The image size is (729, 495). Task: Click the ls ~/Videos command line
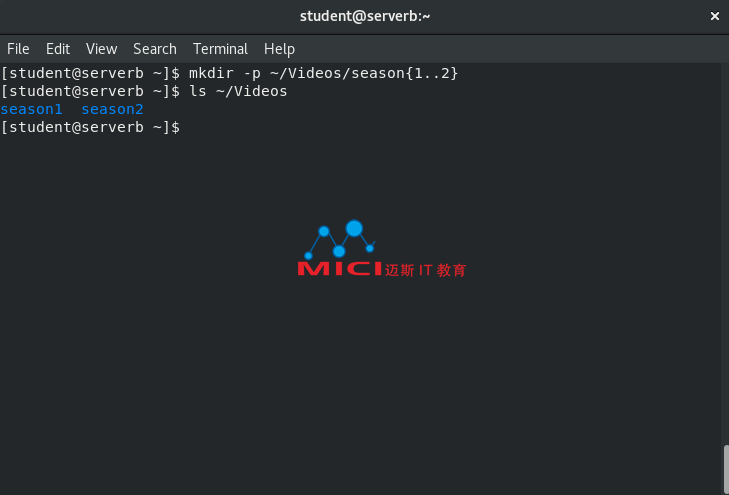click(x=144, y=91)
